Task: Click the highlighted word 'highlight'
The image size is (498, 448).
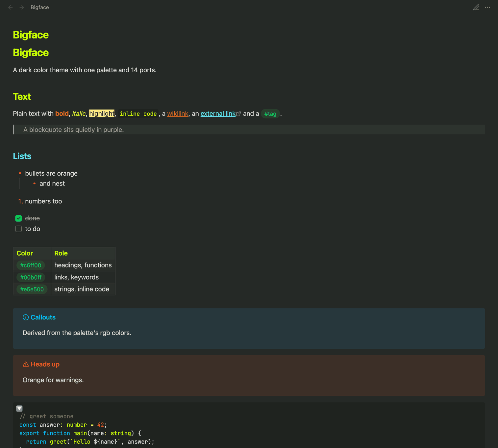Action: pyautogui.click(x=102, y=113)
